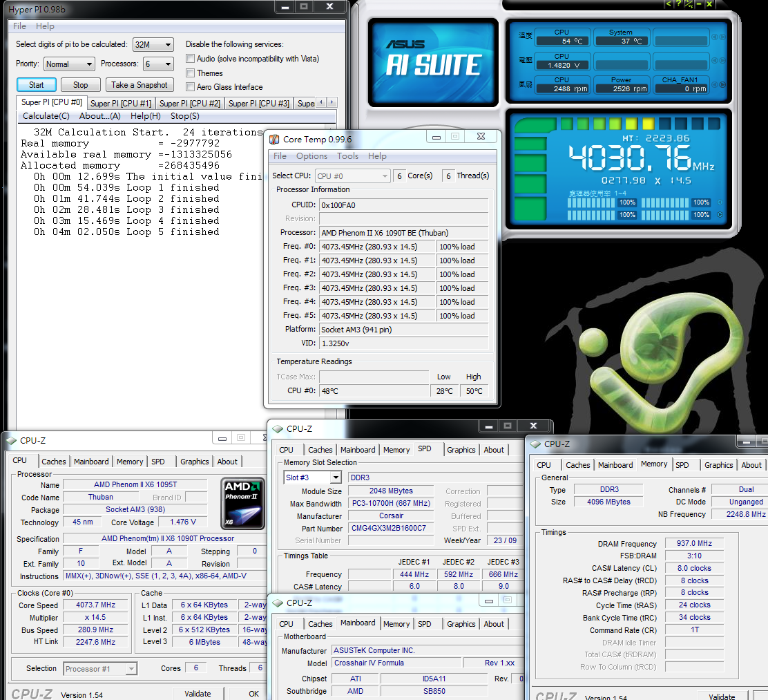Image resolution: width=768 pixels, height=700 pixels.
Task: Click previous arrow on the voltage sensor row
Action: coord(715,60)
